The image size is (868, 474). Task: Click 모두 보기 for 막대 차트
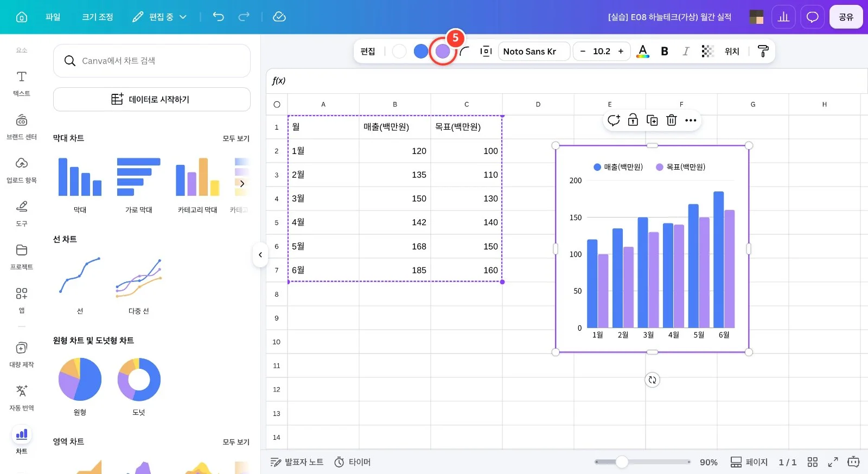click(236, 138)
